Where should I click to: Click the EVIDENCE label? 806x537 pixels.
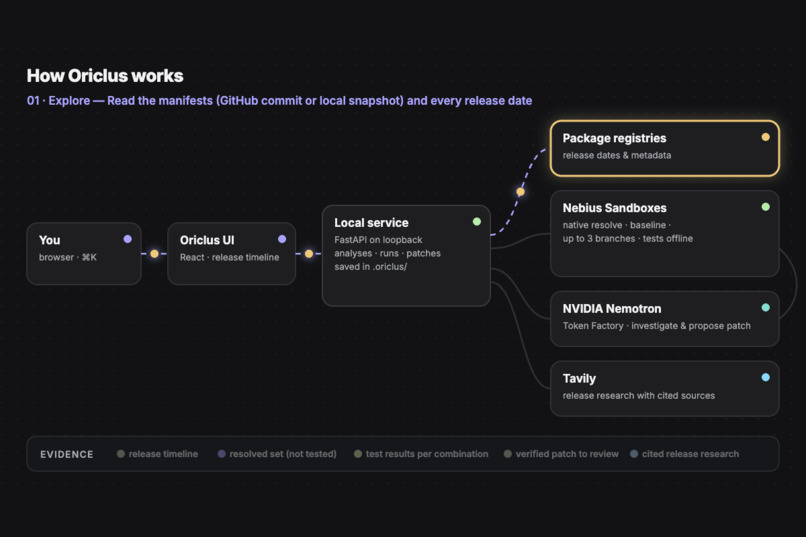coord(67,454)
